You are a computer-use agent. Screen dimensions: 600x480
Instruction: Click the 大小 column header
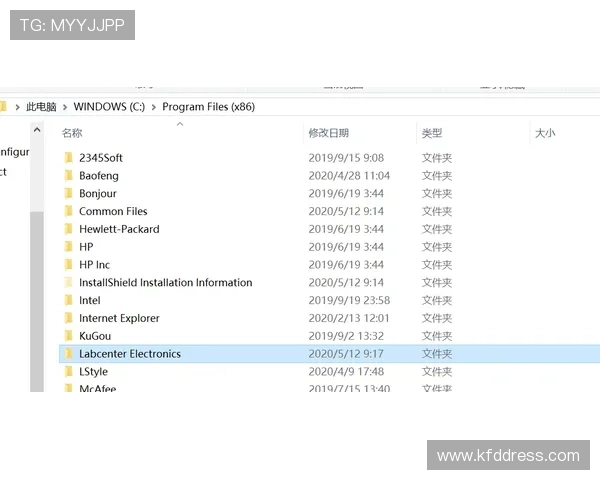[545, 133]
